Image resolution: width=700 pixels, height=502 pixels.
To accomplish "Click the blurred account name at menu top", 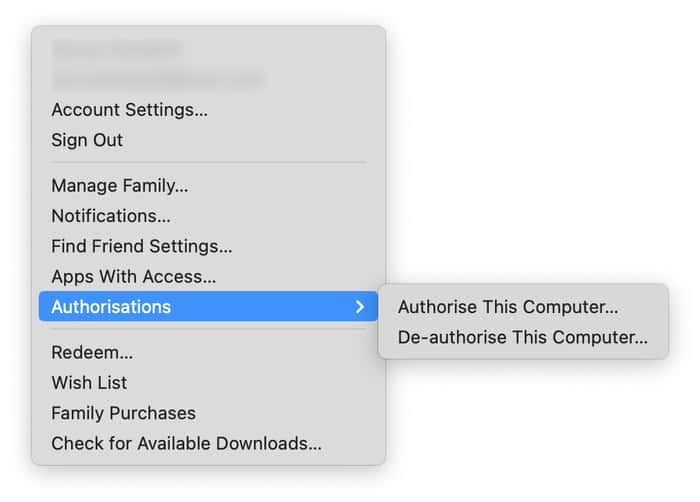I will pos(115,48).
